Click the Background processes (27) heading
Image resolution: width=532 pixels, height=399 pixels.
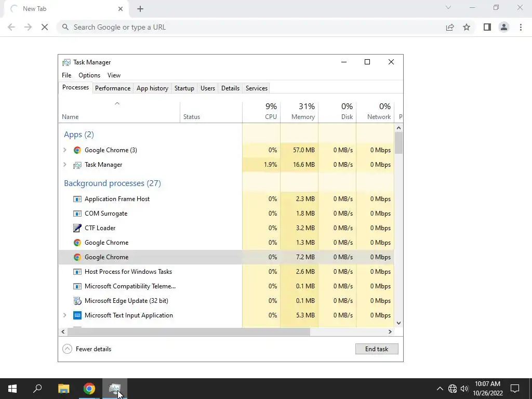click(112, 183)
